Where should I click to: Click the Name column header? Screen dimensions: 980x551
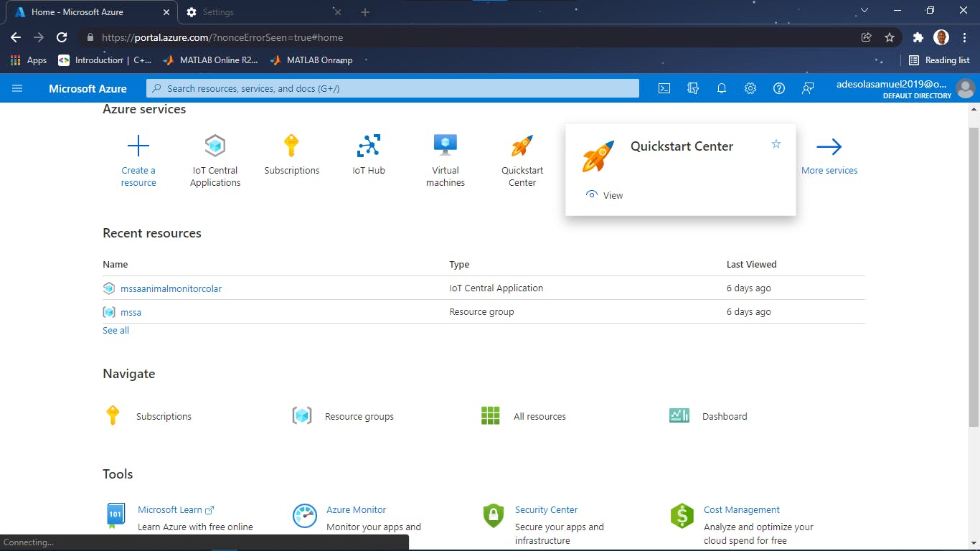[115, 264]
